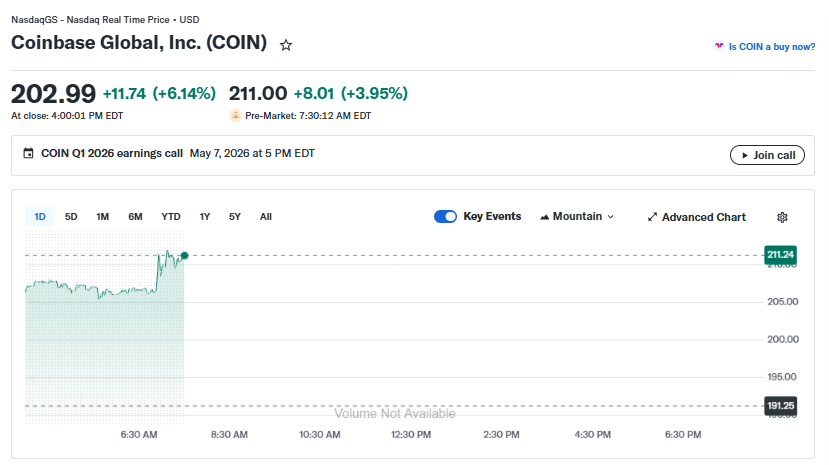Viewport: 829px width, 465px height.
Task: Toggle the Key Events switch
Action: click(x=445, y=217)
